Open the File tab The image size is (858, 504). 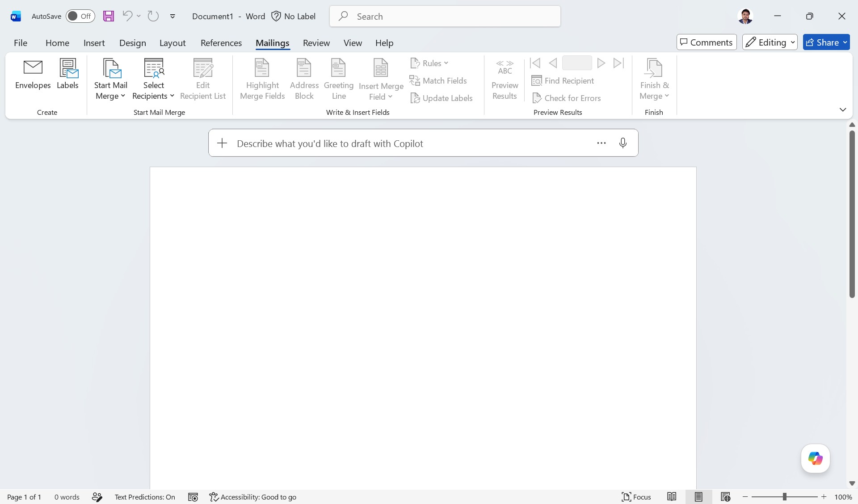tap(21, 42)
